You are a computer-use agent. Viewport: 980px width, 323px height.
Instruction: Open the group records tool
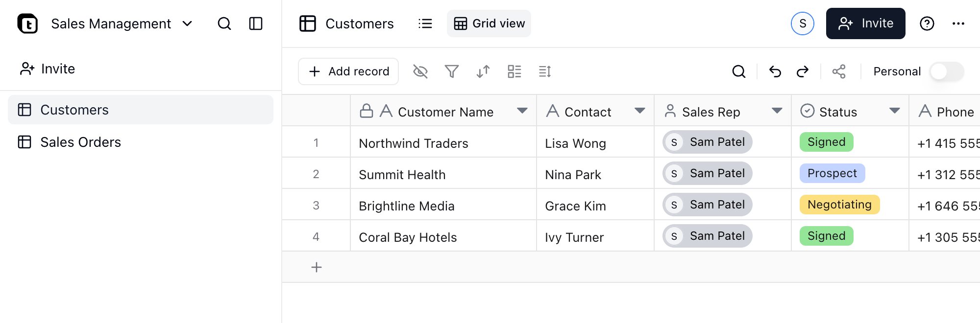pos(514,71)
